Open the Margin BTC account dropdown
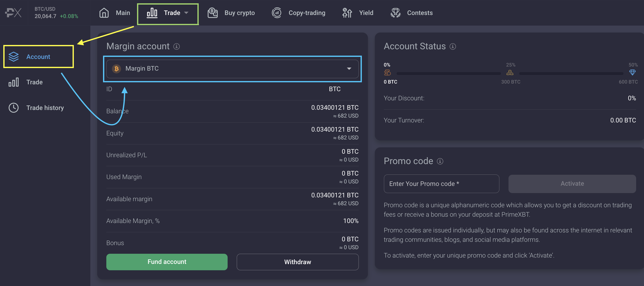644x286 pixels. click(x=232, y=69)
